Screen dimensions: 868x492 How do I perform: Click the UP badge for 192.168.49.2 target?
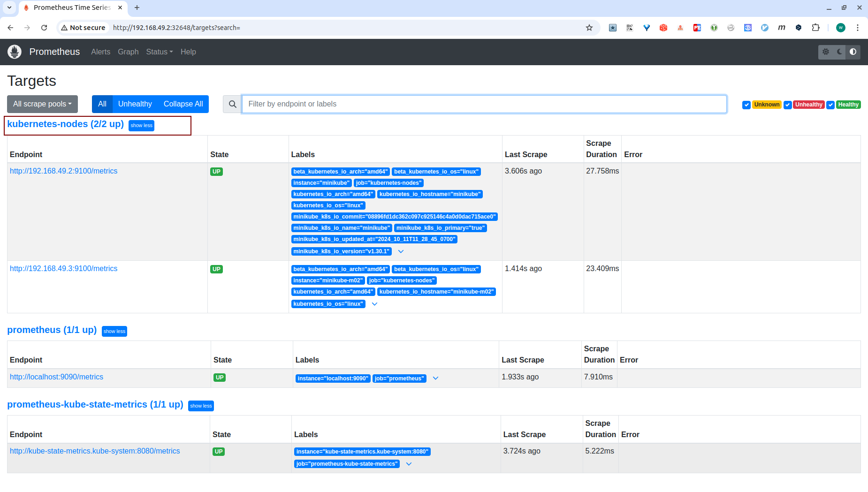tap(216, 172)
